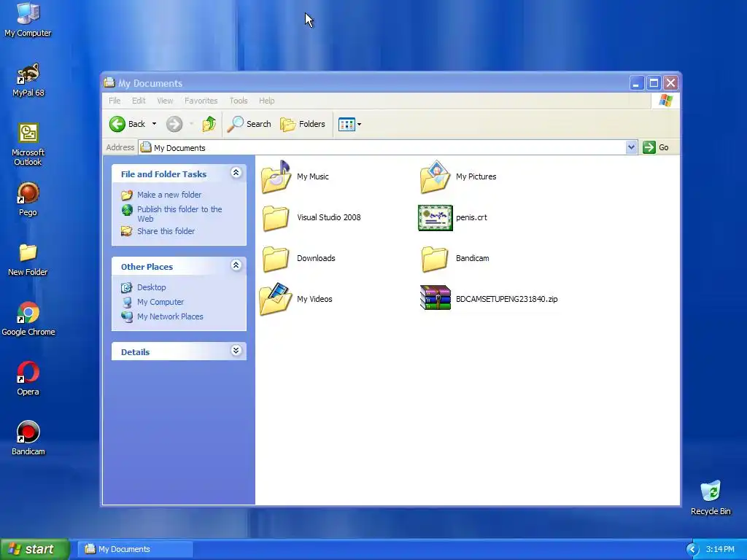Open the File menu
The width and height of the screenshot is (747, 560).
tap(115, 101)
